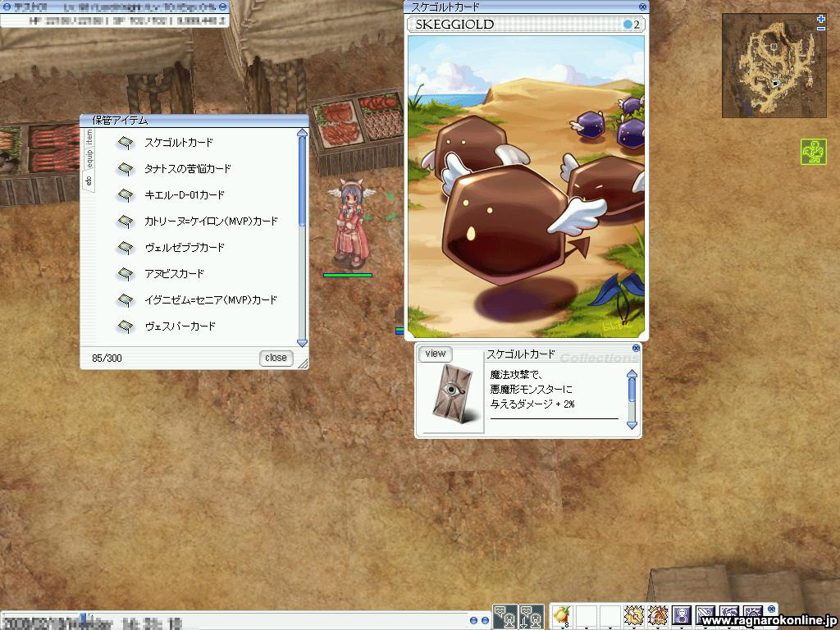Click the dropdown arrow under the arrow-burst skill
840x630 pixels.
coord(634,627)
